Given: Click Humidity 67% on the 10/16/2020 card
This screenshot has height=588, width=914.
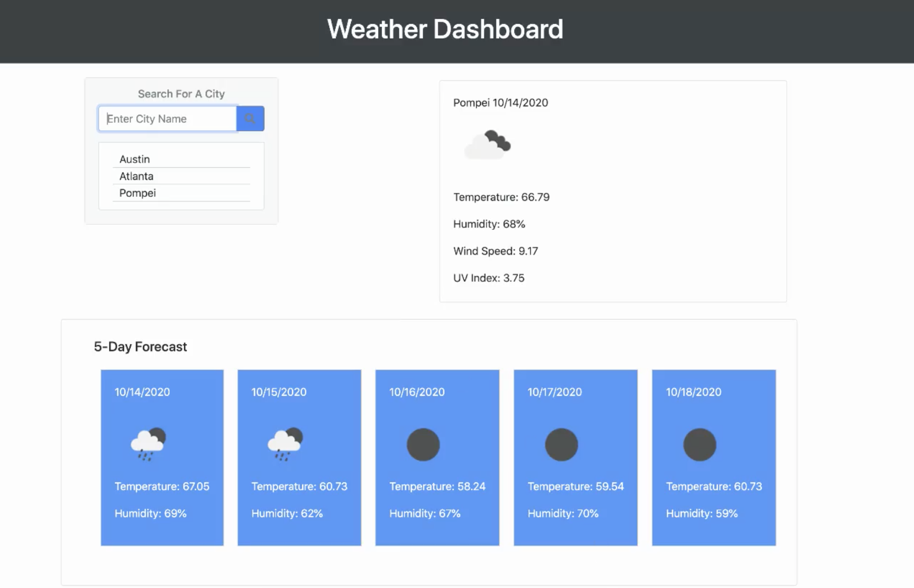Looking at the screenshot, I should [x=425, y=513].
